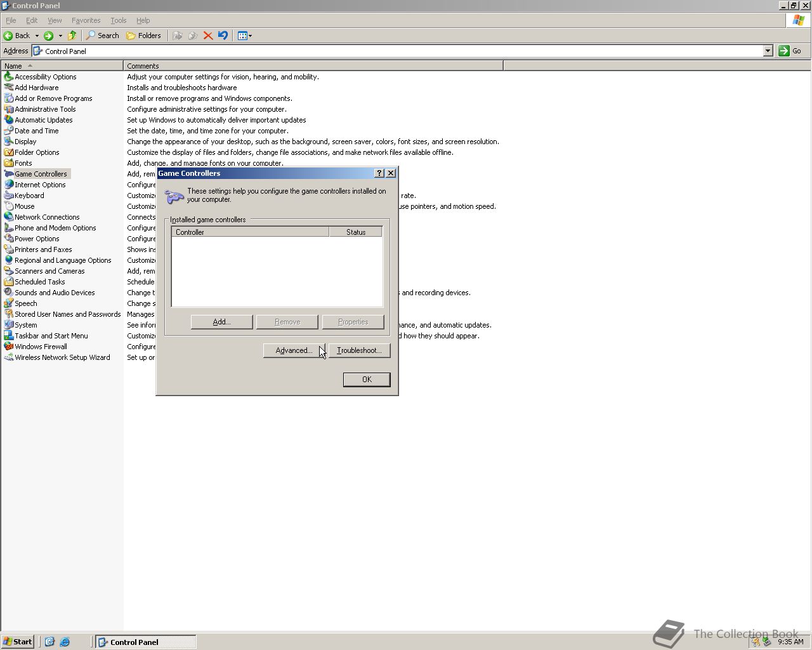Click the Go button beside address bar
The width and height of the screenshot is (812, 650).
(x=792, y=51)
